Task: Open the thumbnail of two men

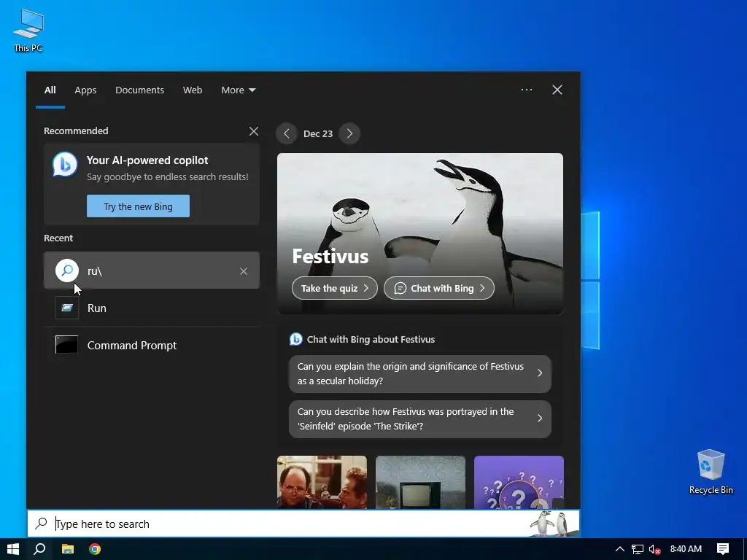Action: 322,482
